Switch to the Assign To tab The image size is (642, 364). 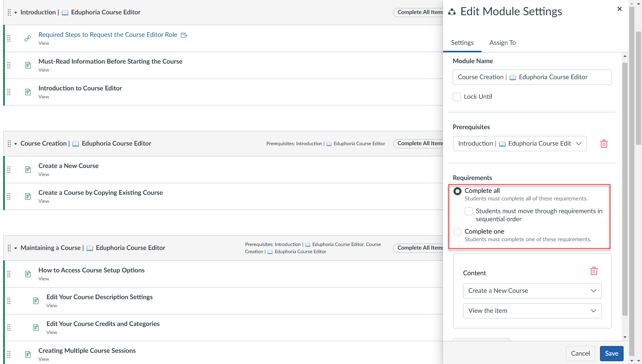tap(502, 42)
